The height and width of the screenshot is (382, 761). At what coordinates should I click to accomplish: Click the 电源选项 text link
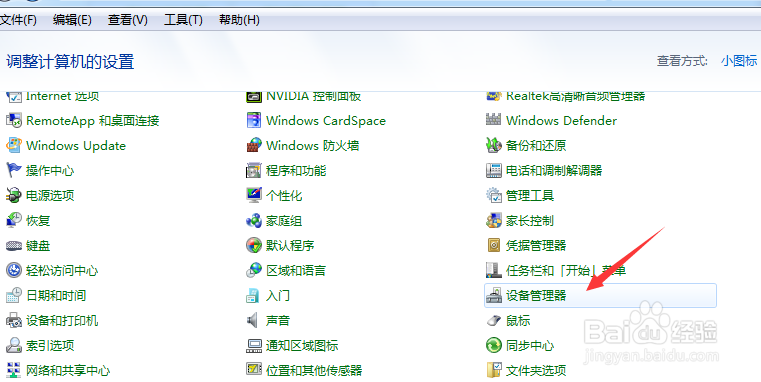pos(50,196)
